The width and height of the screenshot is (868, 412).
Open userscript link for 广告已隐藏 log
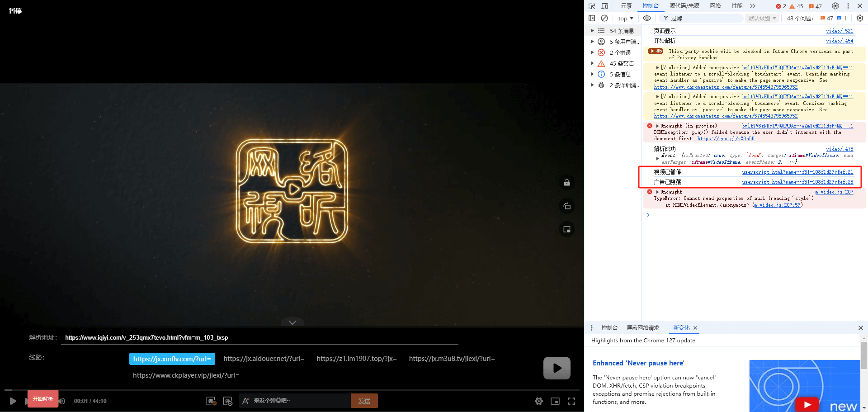point(797,182)
